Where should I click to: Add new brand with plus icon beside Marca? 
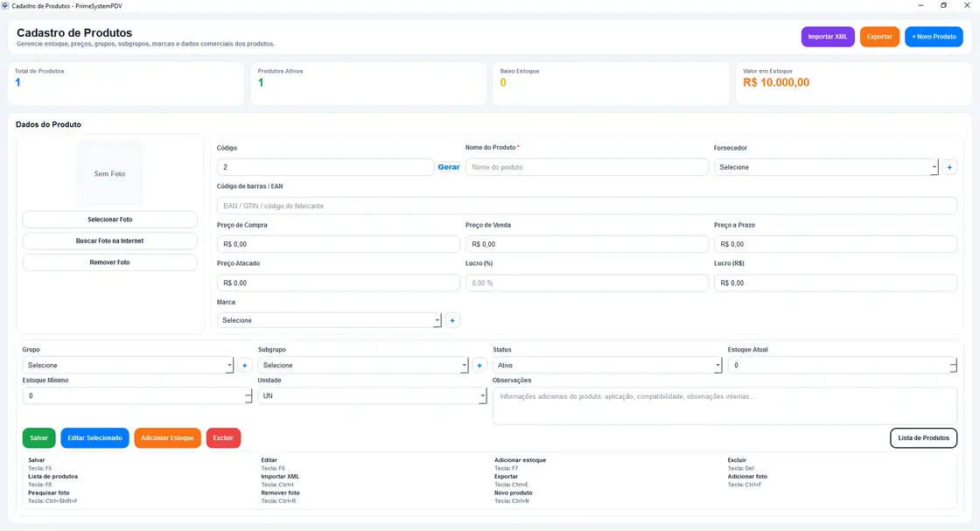[x=452, y=320]
